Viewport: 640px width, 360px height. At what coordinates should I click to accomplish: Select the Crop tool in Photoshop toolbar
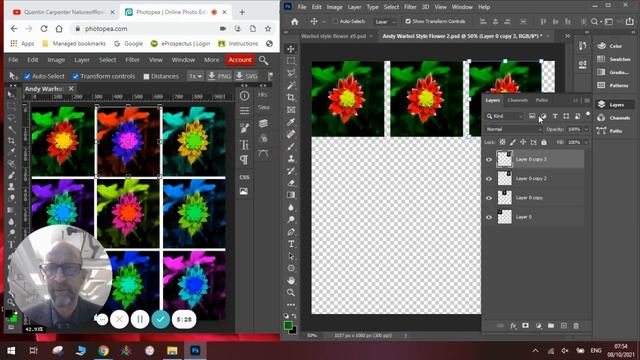pos(291,98)
